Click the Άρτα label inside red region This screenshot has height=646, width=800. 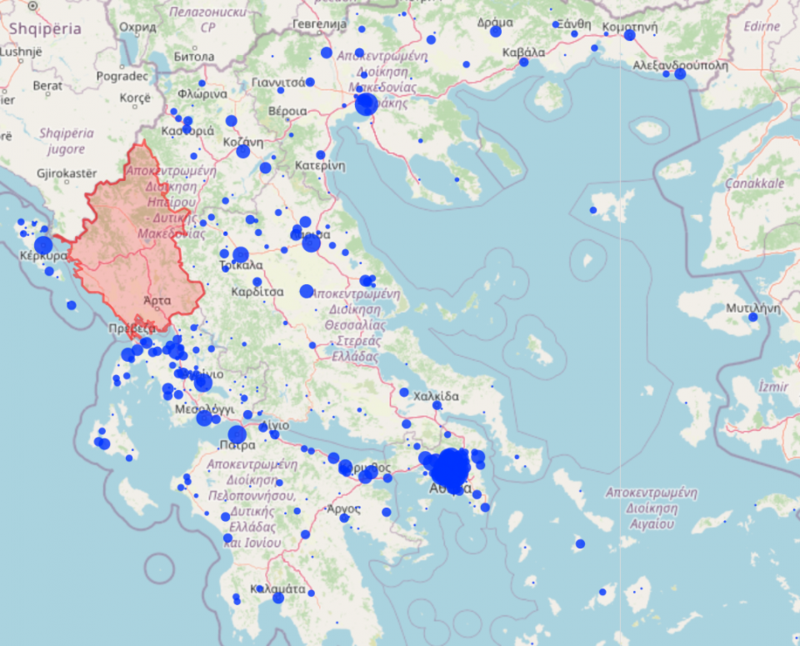pyautogui.click(x=156, y=300)
